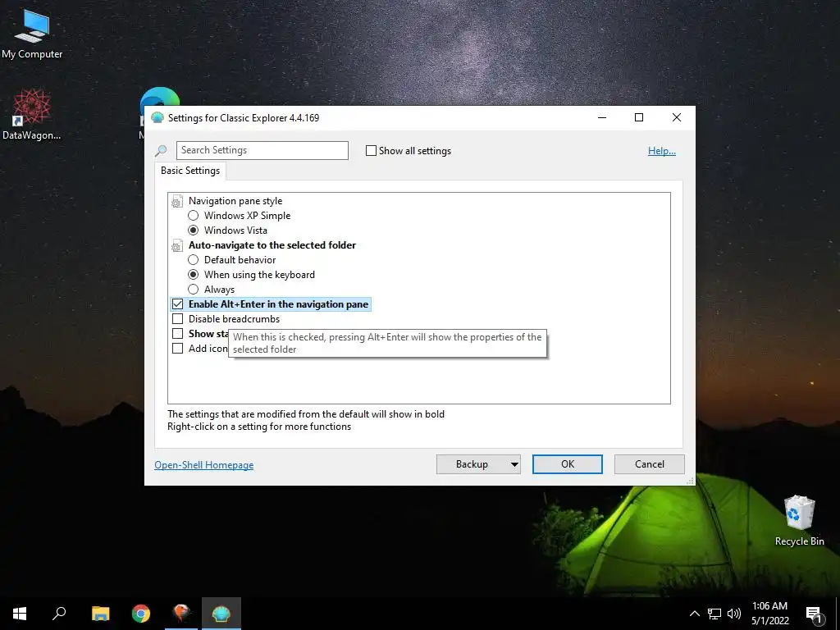Launch Google Chrome from the taskbar
This screenshot has height=630, width=840.
tap(141, 614)
